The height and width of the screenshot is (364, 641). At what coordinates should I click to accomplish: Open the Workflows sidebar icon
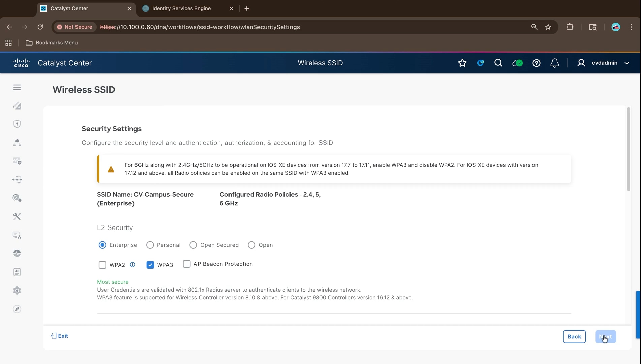tap(17, 179)
